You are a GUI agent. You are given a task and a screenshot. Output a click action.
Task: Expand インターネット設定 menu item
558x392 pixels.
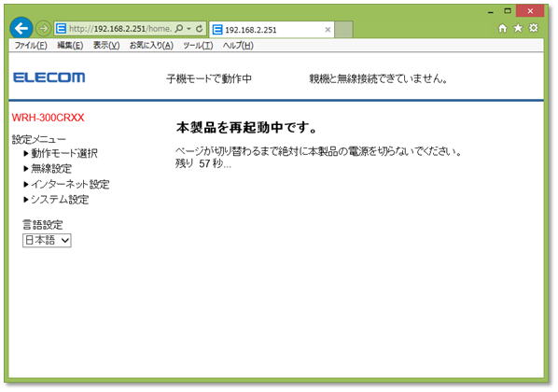pyautogui.click(x=66, y=184)
